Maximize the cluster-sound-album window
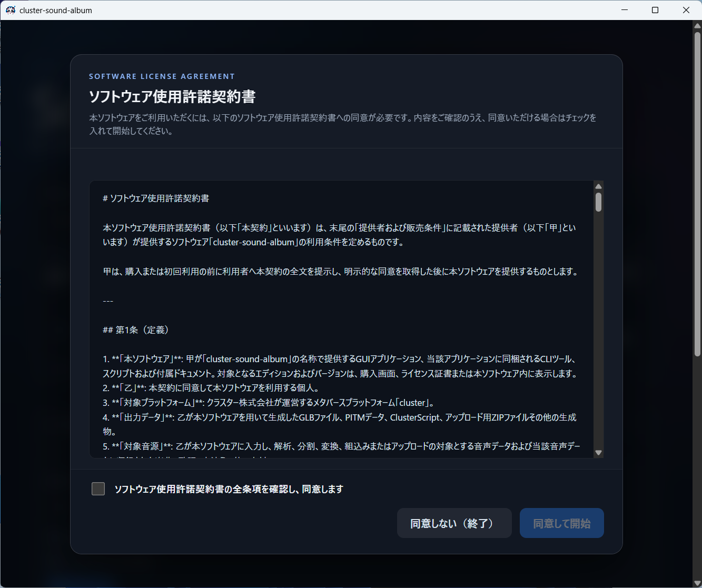This screenshot has width=702, height=588. coord(655,10)
